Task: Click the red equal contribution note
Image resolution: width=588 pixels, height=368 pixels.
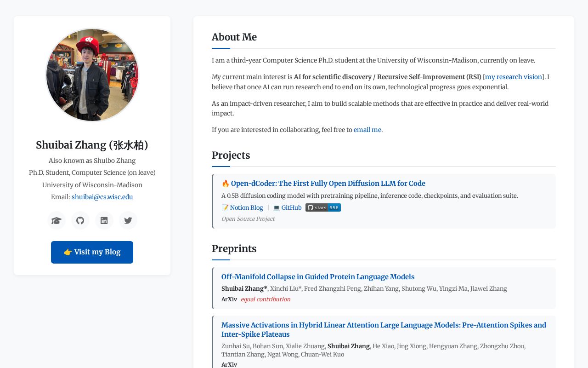Action: [x=266, y=299]
